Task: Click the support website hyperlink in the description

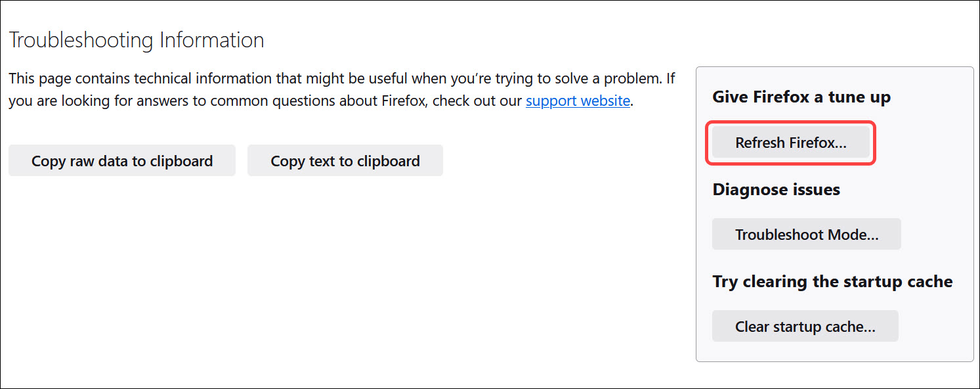Action: (577, 101)
